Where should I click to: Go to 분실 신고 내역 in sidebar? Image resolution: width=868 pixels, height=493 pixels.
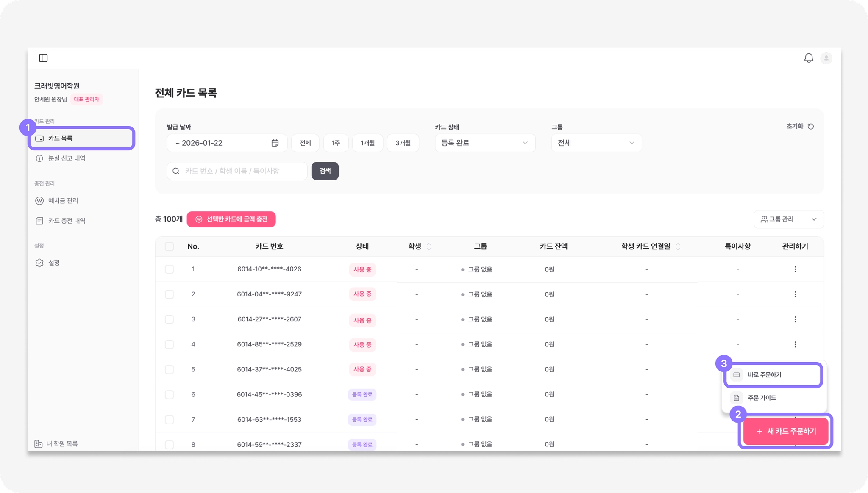click(x=67, y=158)
